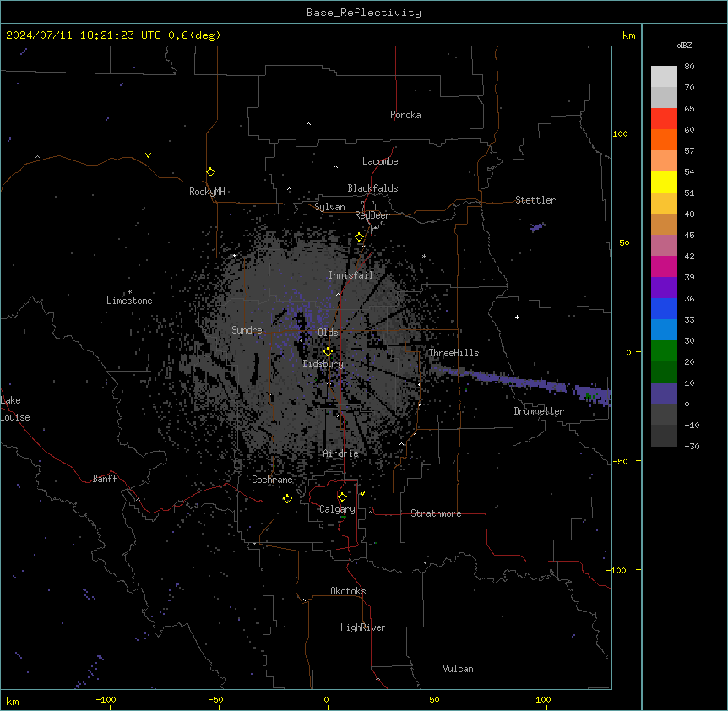The image size is (728, 711).
Task: Click the Lake Louise label
Action: pos(15,409)
